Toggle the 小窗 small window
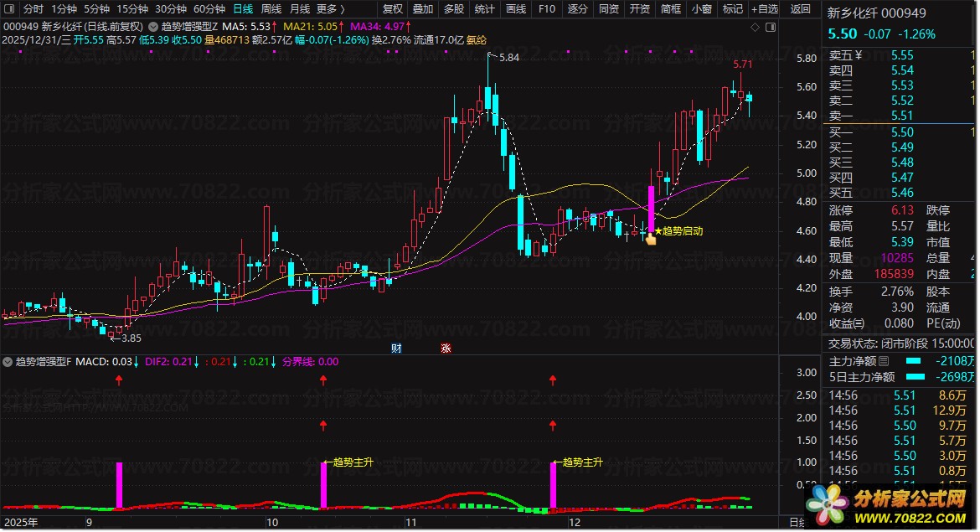 (x=702, y=8)
